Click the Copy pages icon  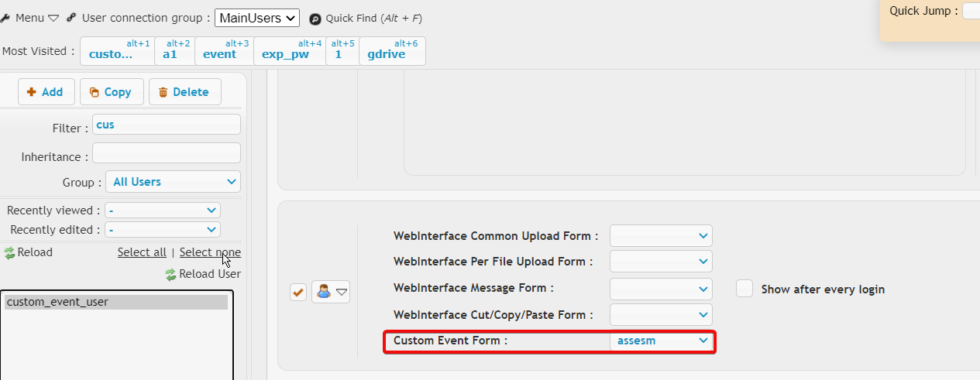click(94, 92)
